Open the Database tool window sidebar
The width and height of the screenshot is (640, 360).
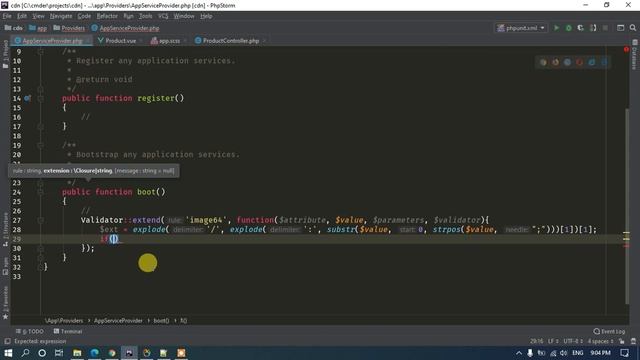634,55
